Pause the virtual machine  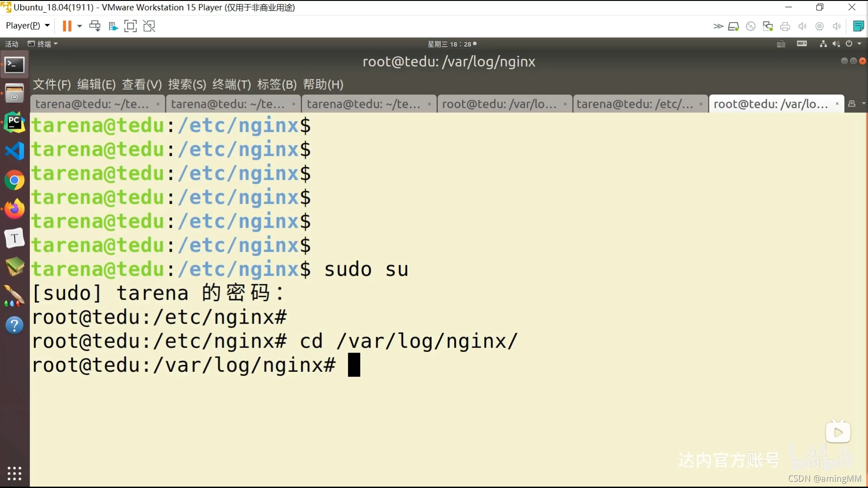pos(67,26)
